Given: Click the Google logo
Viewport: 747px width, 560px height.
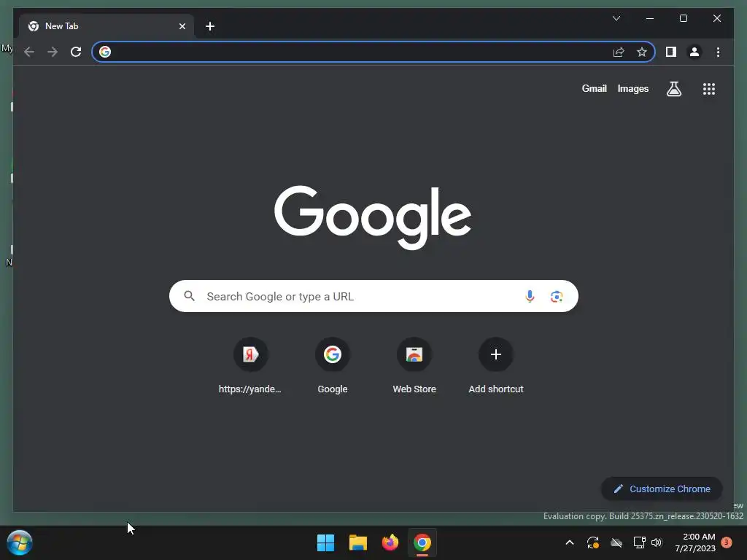Looking at the screenshot, I should [x=373, y=217].
